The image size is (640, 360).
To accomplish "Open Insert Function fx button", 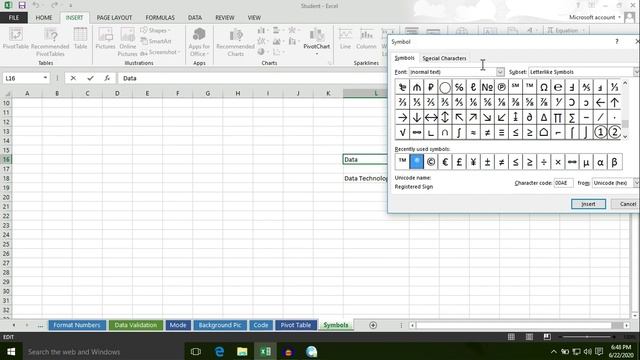I will coord(107,78).
